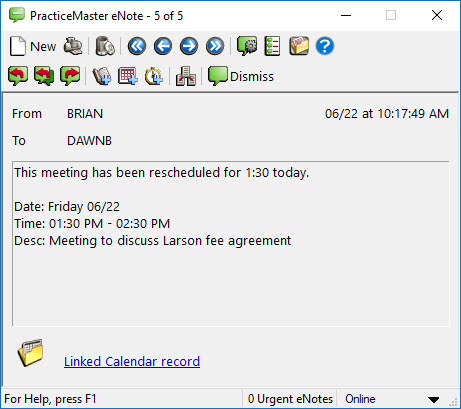Expand the Online status dropdown arrow

434,399
